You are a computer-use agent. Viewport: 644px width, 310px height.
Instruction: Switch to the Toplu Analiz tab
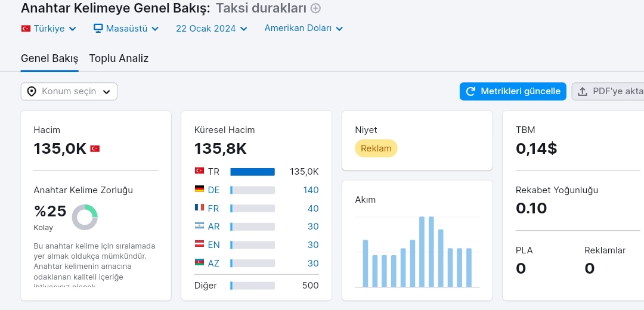(119, 58)
